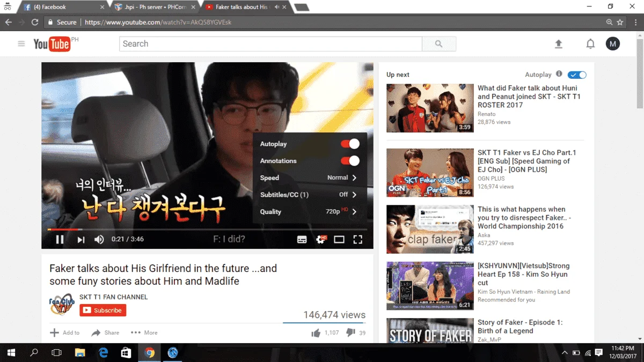Open the notifications bell

[590, 44]
